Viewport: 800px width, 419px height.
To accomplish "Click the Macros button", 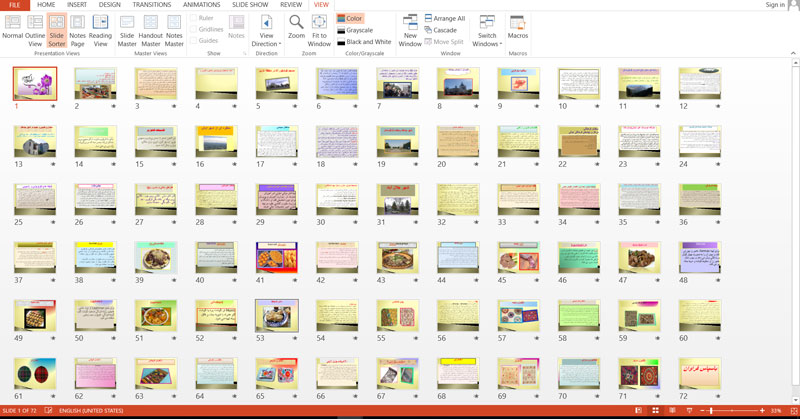I will [517, 27].
